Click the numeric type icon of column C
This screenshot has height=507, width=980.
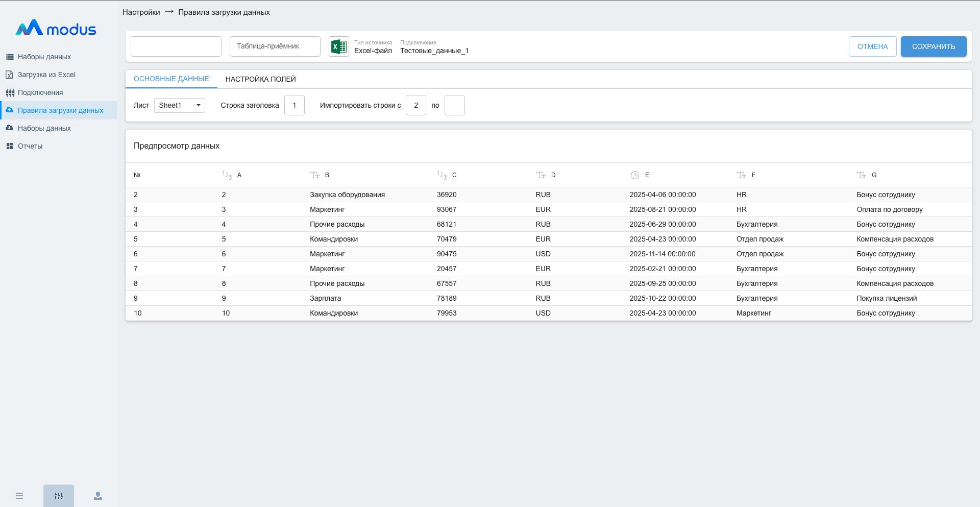442,175
